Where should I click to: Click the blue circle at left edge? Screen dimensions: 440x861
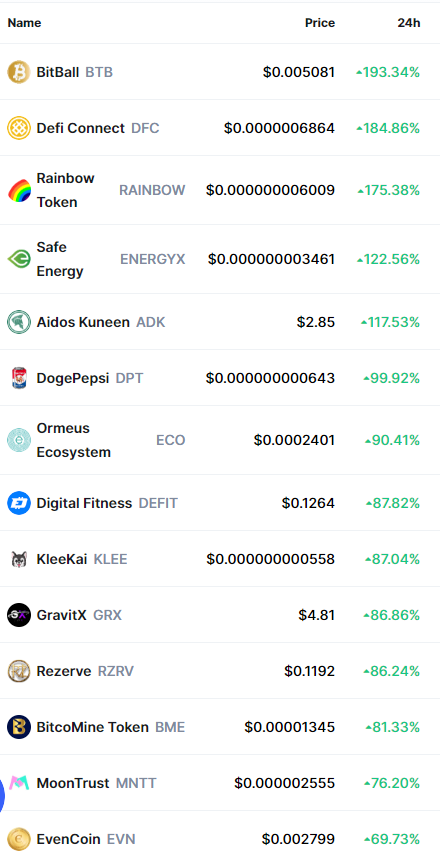[2, 795]
